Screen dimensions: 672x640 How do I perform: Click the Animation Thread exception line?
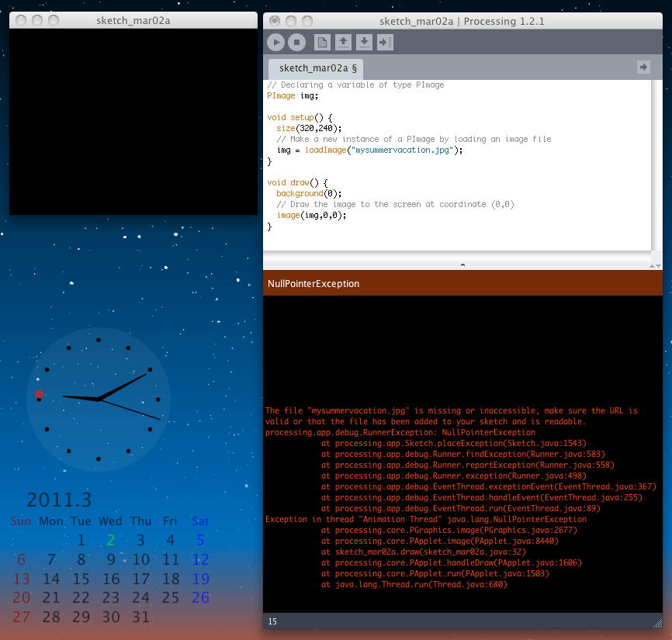pyautogui.click(x=425, y=519)
